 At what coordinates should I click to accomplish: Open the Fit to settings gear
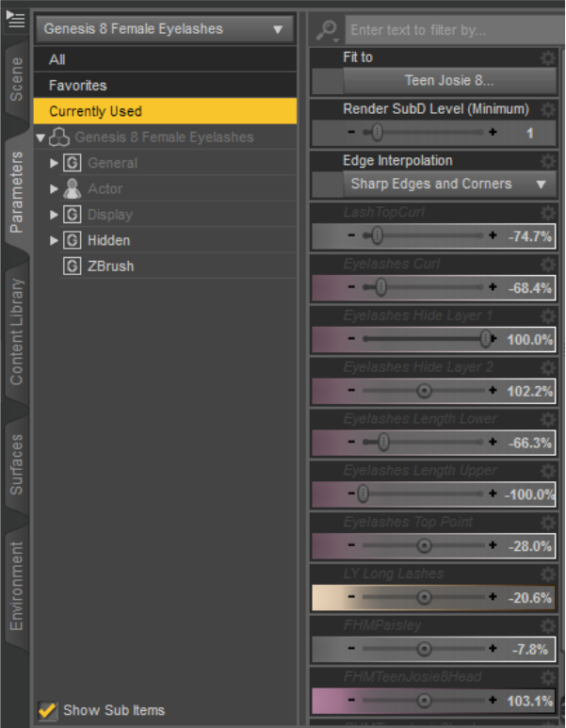pyautogui.click(x=547, y=58)
